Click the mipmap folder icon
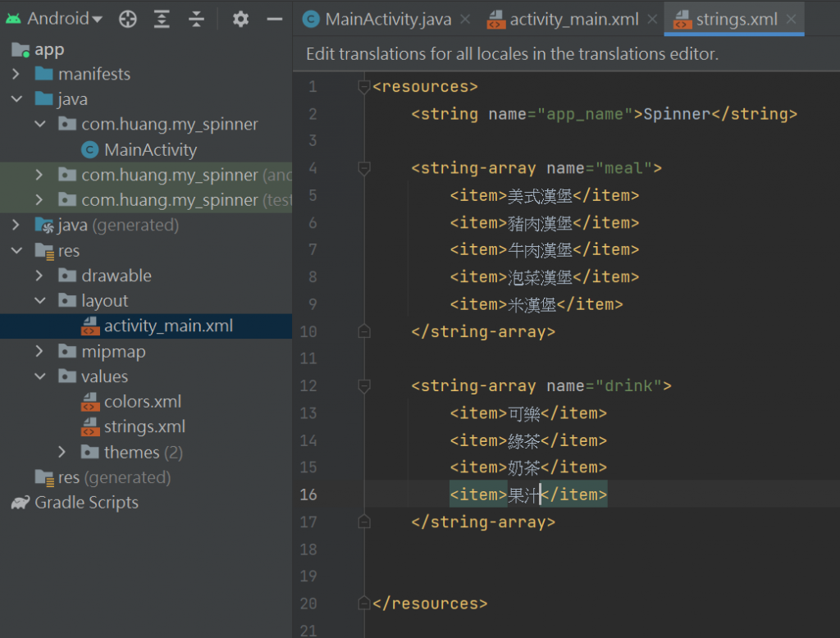This screenshot has height=638, width=840. 67,351
